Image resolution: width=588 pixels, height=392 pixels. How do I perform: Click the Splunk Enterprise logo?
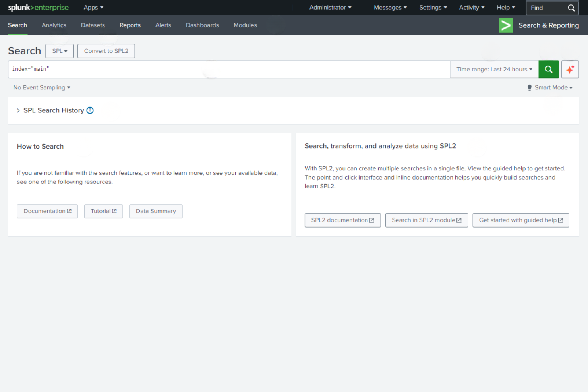coord(38,8)
